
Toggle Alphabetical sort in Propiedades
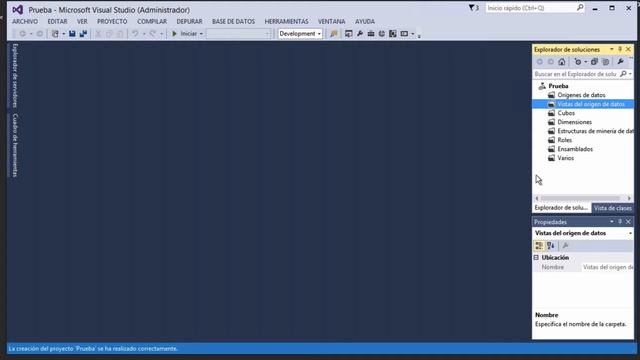click(x=551, y=246)
